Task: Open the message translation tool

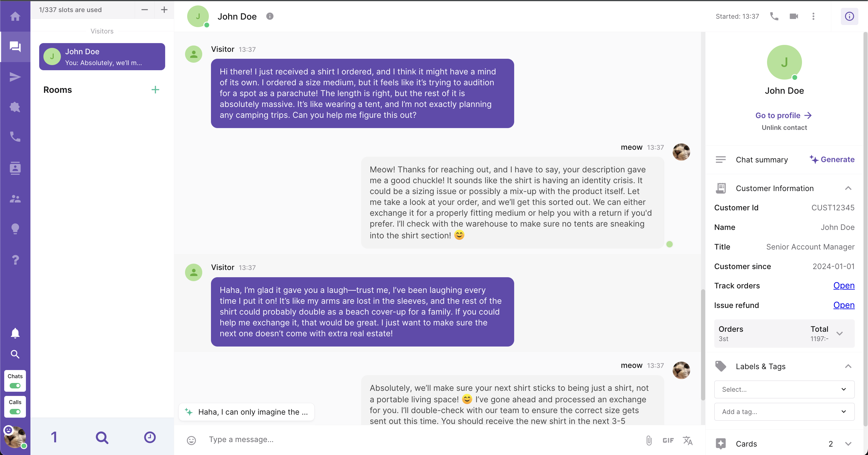Action: (687, 440)
